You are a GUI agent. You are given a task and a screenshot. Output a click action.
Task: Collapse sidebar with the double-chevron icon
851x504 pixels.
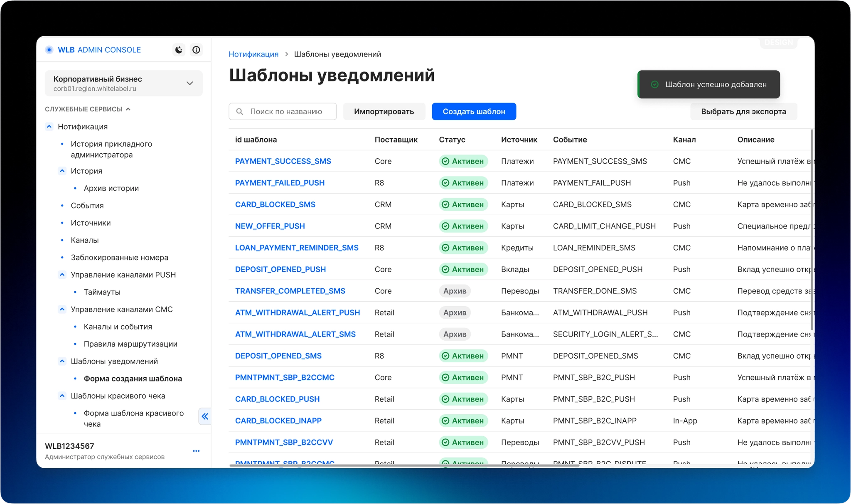click(205, 416)
